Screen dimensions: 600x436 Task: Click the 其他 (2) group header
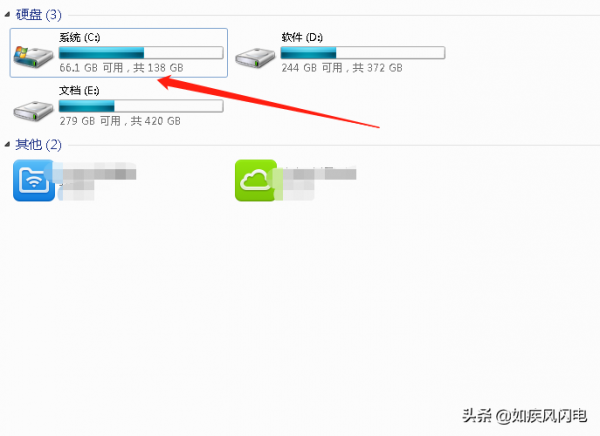click(38, 144)
